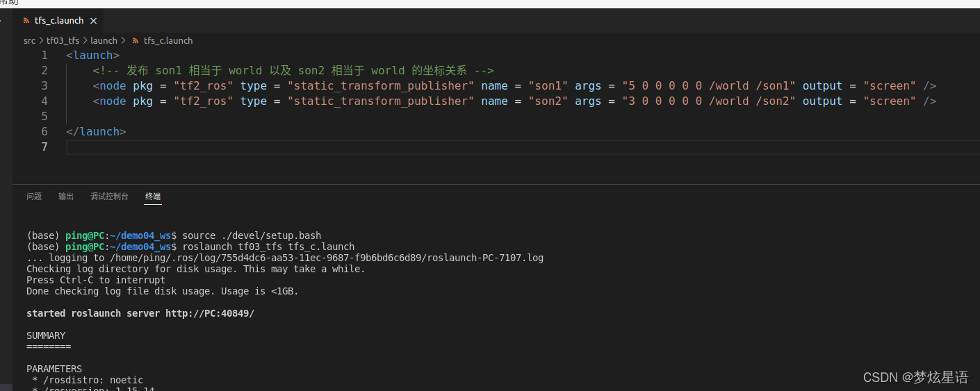Select the tfs_c.launch editor tab
Image resolution: width=980 pixels, height=391 pixels.
tap(58, 21)
